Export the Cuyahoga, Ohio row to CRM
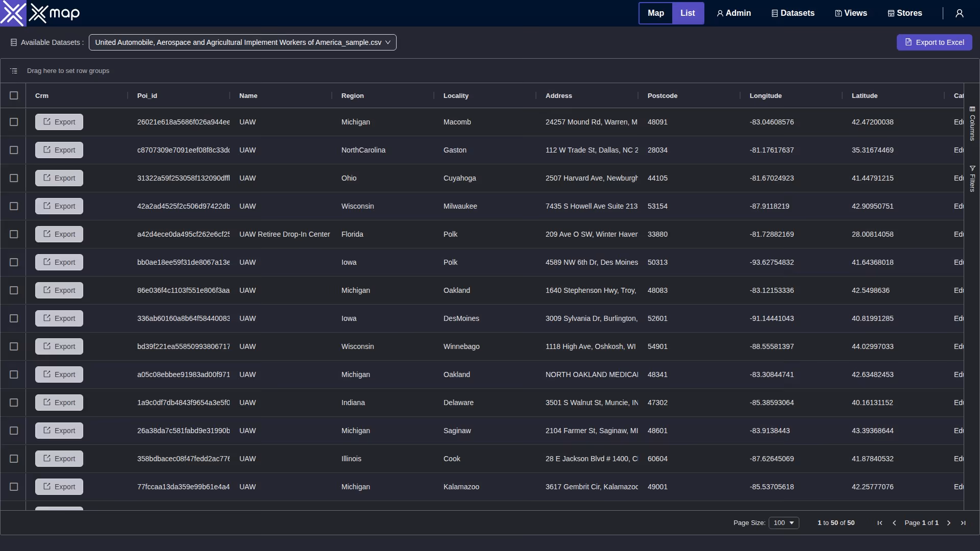This screenshot has height=551, width=980. pyautogui.click(x=59, y=178)
